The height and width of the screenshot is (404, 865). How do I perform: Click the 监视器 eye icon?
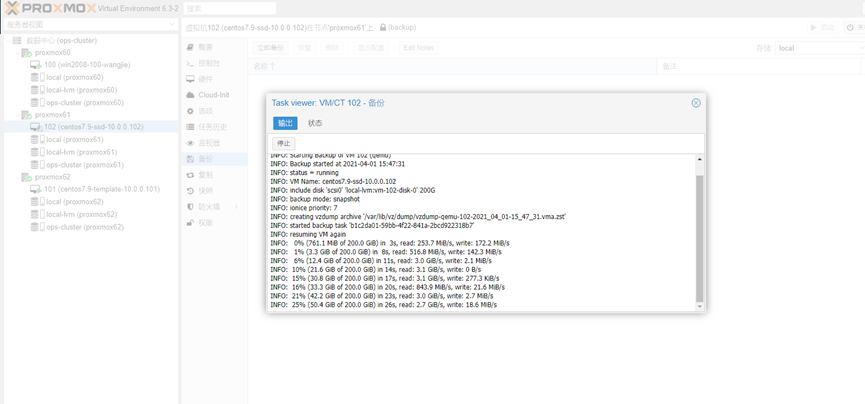(x=190, y=143)
